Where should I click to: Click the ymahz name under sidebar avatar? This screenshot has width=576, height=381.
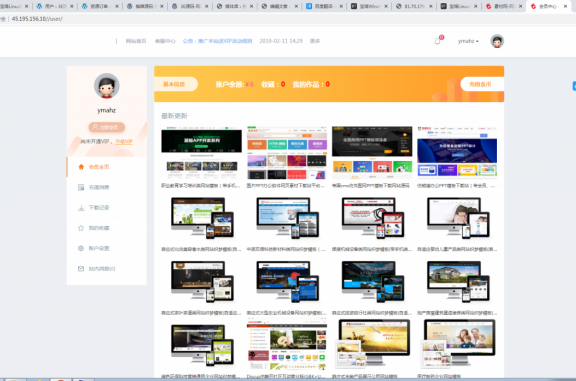[x=107, y=110]
